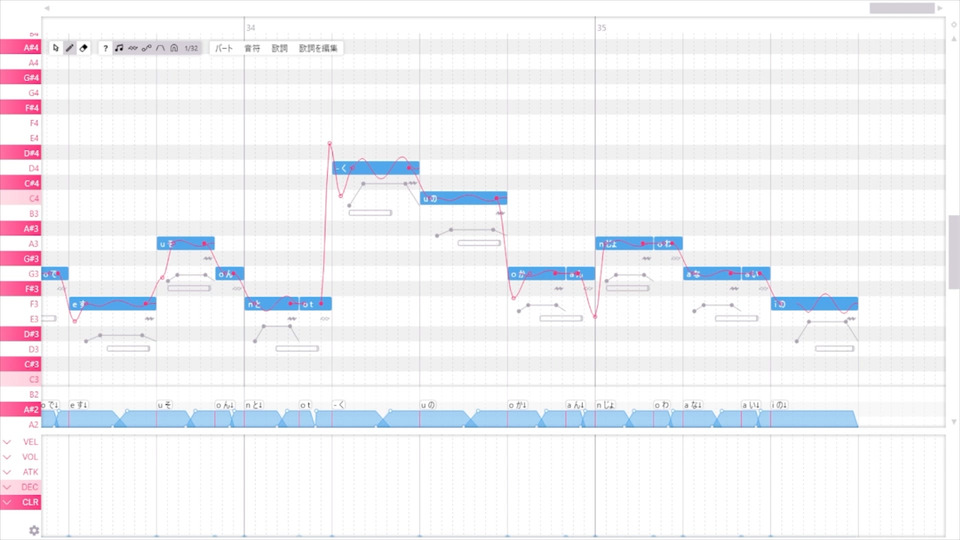Toggle vibrato icon under the 'n じょ' note

pyautogui.click(x=647, y=258)
